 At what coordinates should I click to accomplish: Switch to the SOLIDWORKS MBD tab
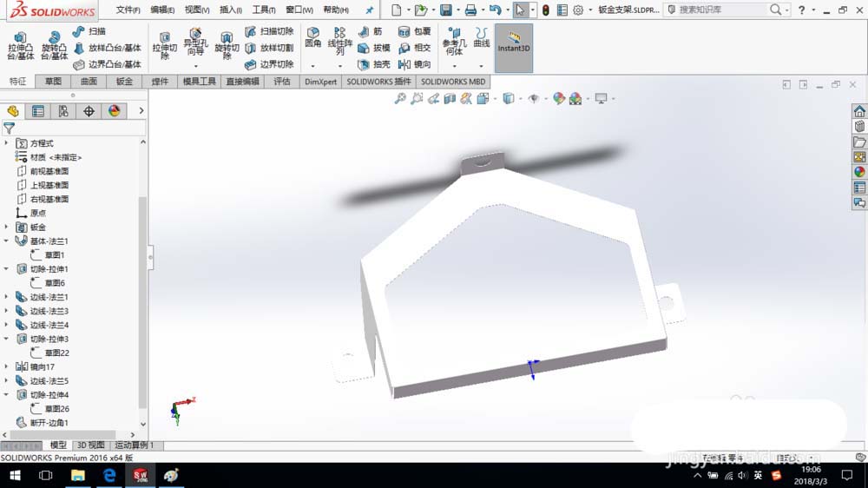[x=453, y=82]
